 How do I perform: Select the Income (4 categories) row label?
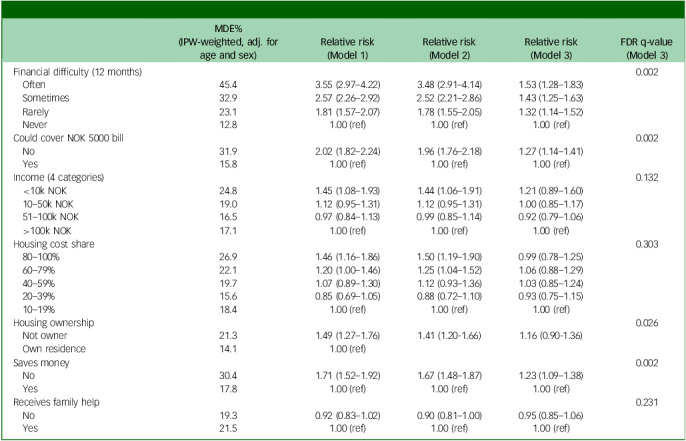pyautogui.click(x=59, y=178)
